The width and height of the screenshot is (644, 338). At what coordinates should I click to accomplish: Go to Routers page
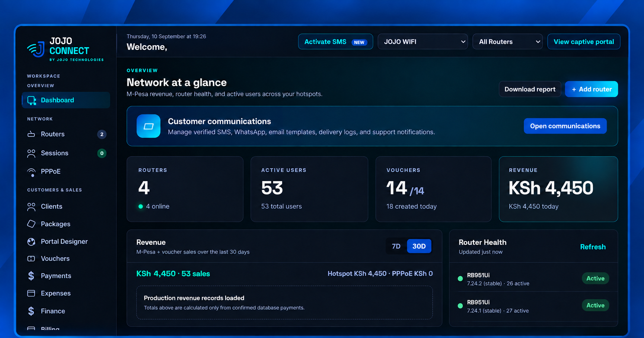66,134
